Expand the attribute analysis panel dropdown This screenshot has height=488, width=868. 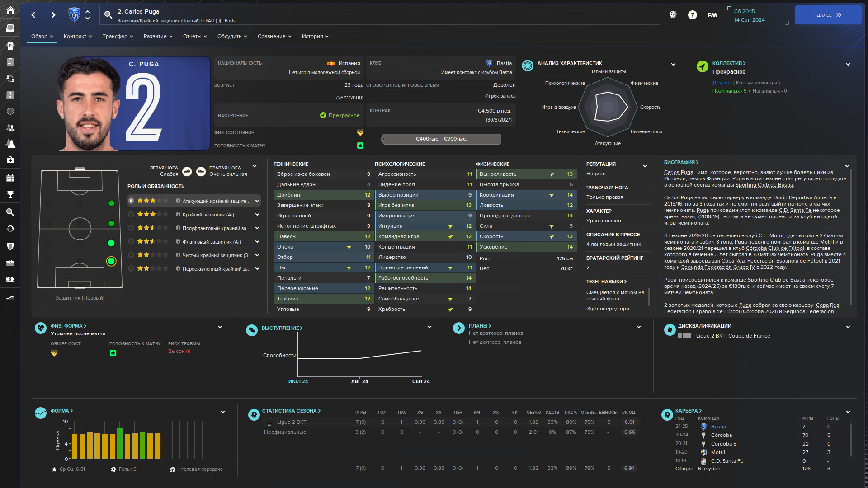point(673,64)
